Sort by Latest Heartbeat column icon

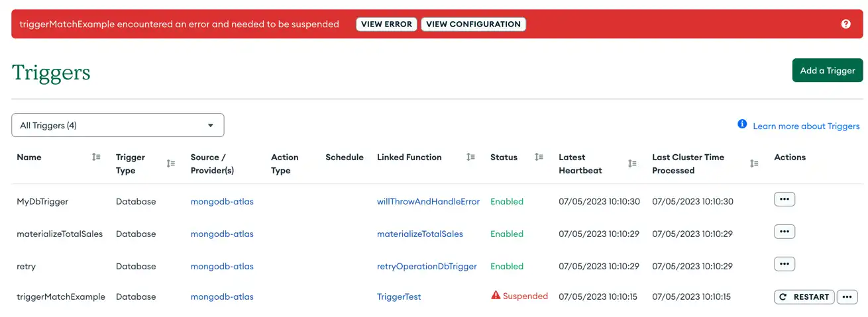632,163
